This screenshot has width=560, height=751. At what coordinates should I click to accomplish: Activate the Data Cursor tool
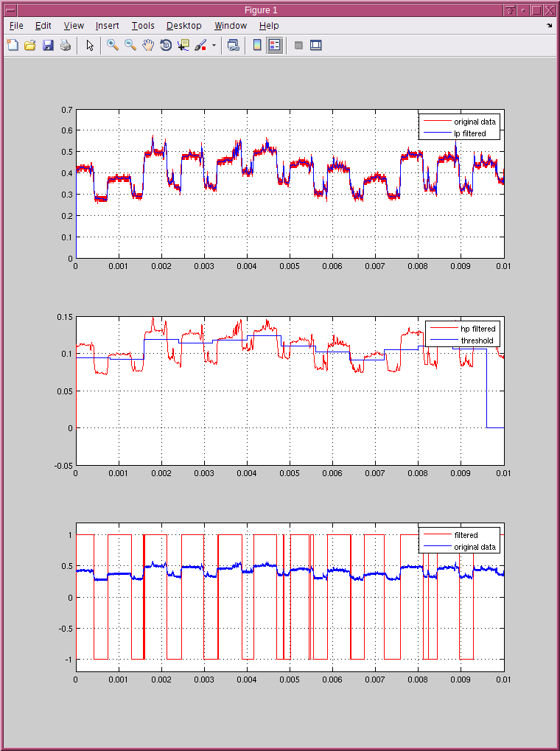tap(183, 46)
